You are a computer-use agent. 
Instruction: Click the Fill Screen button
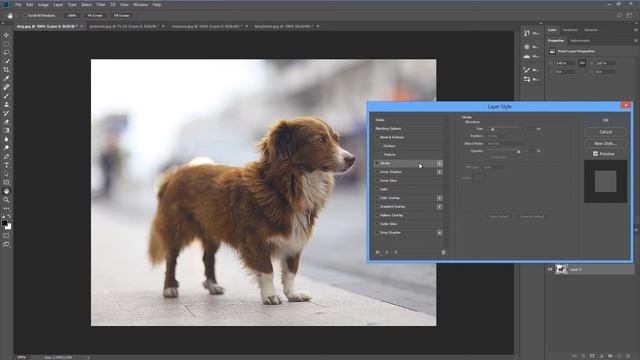tap(121, 16)
